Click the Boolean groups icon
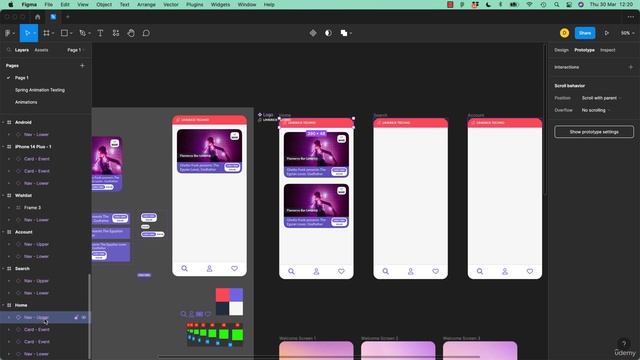 pyautogui.click(x=344, y=33)
